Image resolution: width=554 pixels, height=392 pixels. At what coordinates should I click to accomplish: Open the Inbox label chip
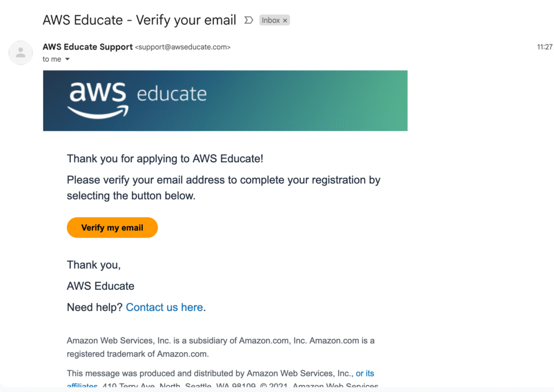pos(271,20)
